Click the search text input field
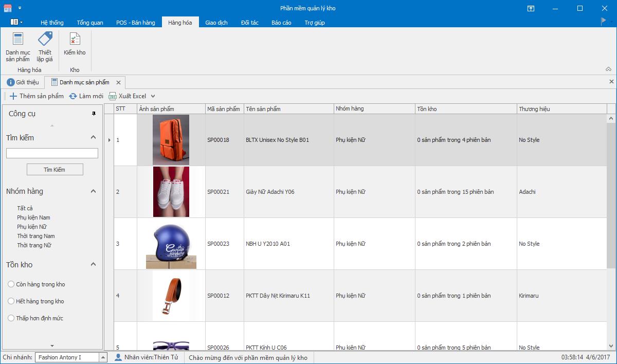 (52, 153)
